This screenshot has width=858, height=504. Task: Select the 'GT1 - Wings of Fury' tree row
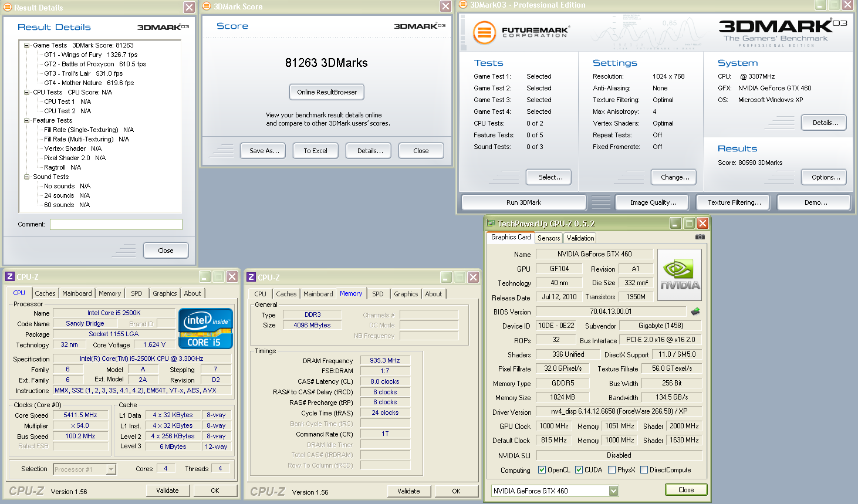[91, 55]
